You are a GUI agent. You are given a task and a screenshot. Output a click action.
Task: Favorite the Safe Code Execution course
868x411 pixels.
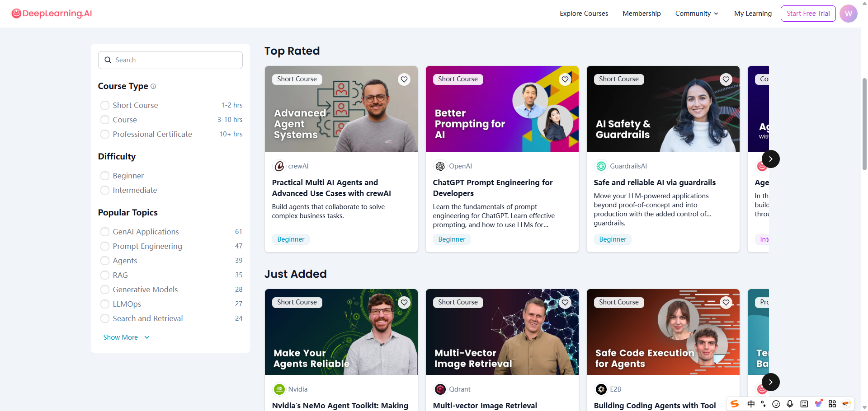point(726,303)
